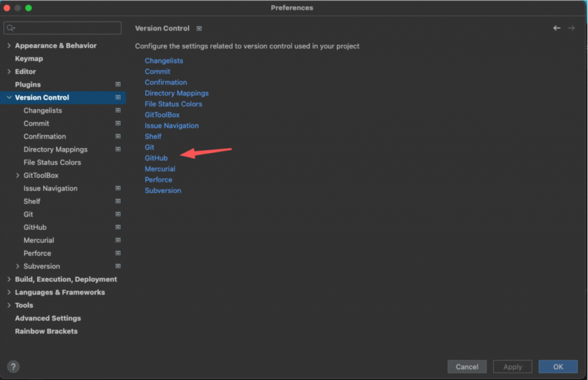
Task: Click the project-level icon beside Issue Navigation in sidebar
Action: (118, 188)
